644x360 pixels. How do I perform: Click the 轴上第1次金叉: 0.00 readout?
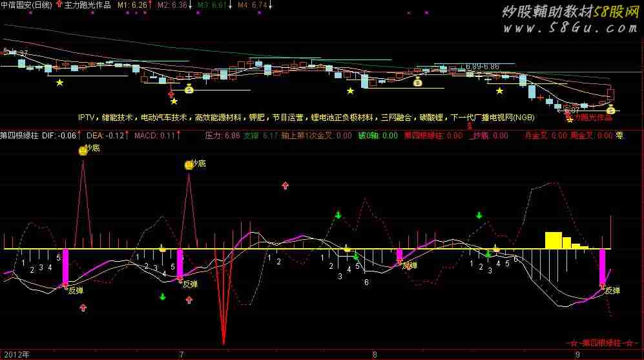tap(317, 135)
